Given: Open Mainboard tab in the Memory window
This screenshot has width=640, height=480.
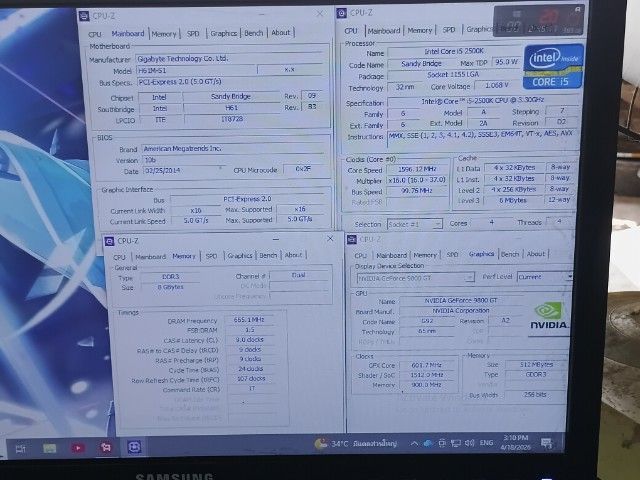Looking at the screenshot, I should click(x=151, y=257).
